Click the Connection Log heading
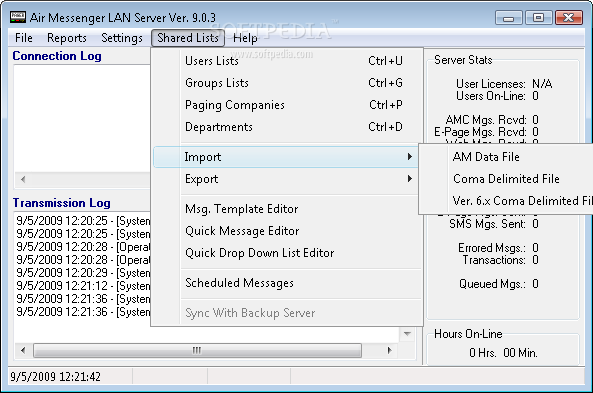This screenshot has width=593, height=393. [57, 56]
